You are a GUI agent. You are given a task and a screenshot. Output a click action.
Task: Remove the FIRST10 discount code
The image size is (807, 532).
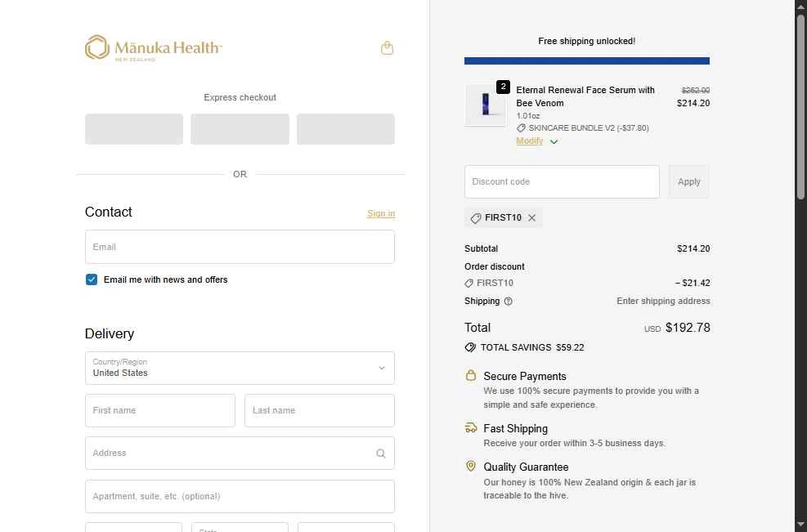[531, 217]
